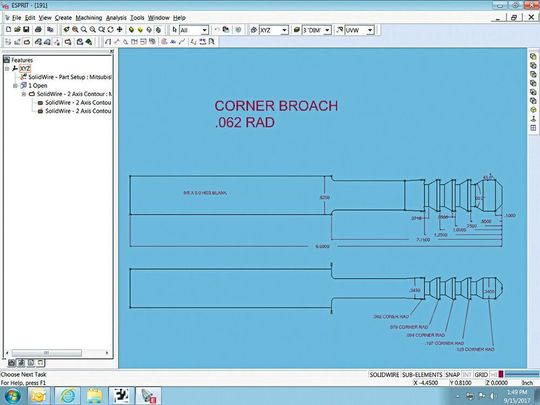Click the view plane icon left of UVW box
Screen dimensions: 540x405
pyautogui.click(x=340, y=30)
